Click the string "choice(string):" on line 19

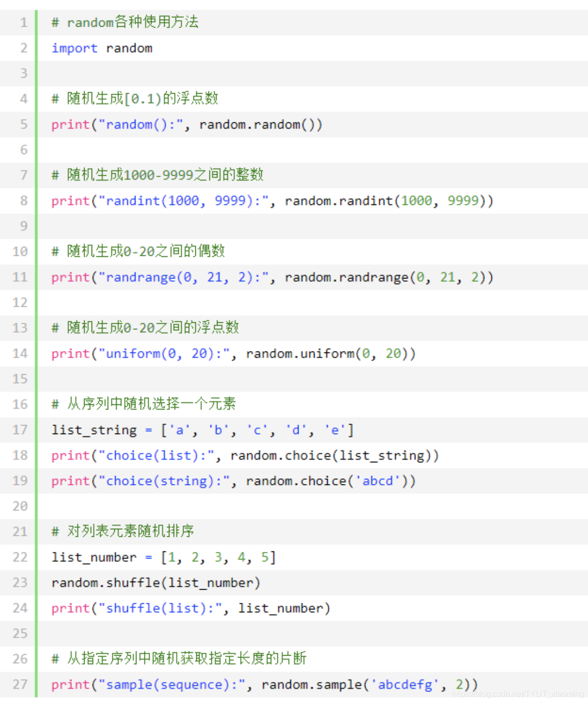coord(164,481)
